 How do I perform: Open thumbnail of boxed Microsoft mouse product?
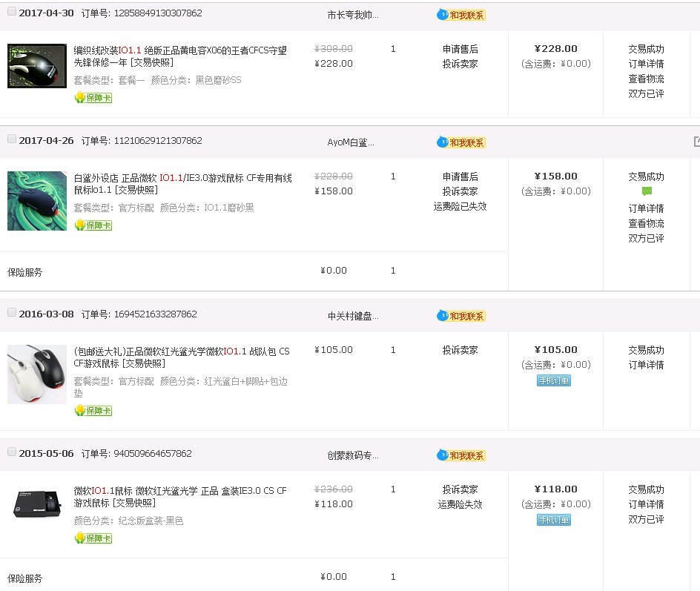37,504
